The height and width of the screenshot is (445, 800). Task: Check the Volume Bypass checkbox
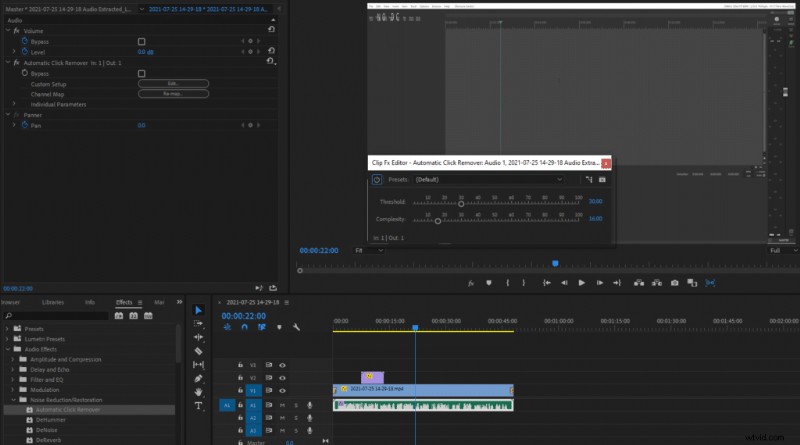(x=142, y=41)
